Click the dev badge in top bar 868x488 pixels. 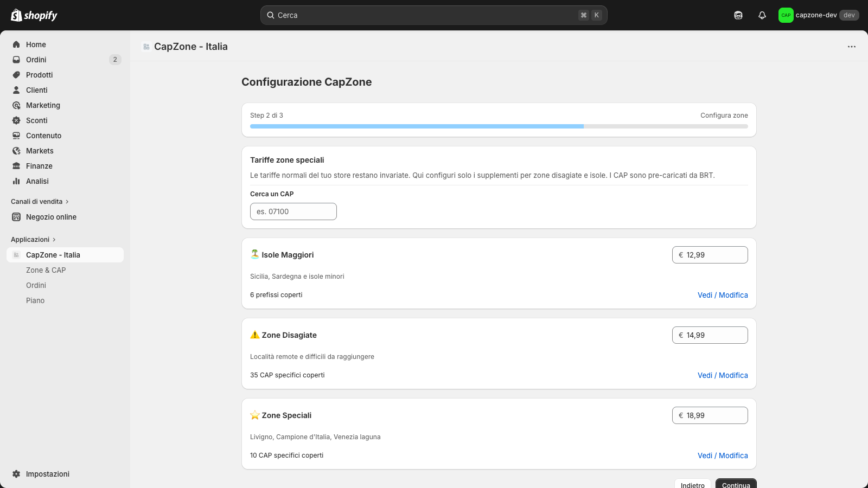(x=849, y=15)
